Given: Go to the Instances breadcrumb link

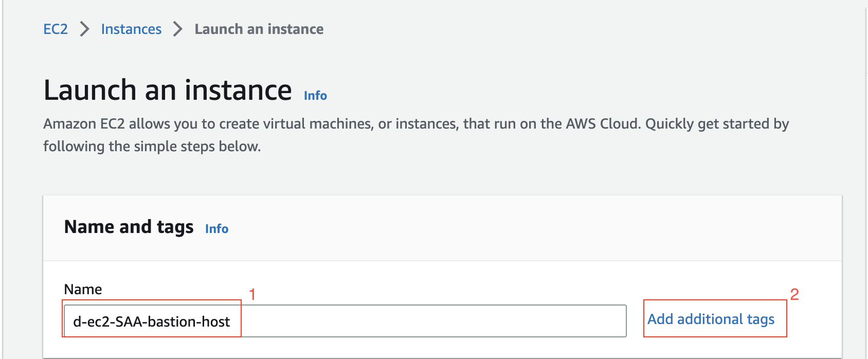Looking at the screenshot, I should click(131, 29).
